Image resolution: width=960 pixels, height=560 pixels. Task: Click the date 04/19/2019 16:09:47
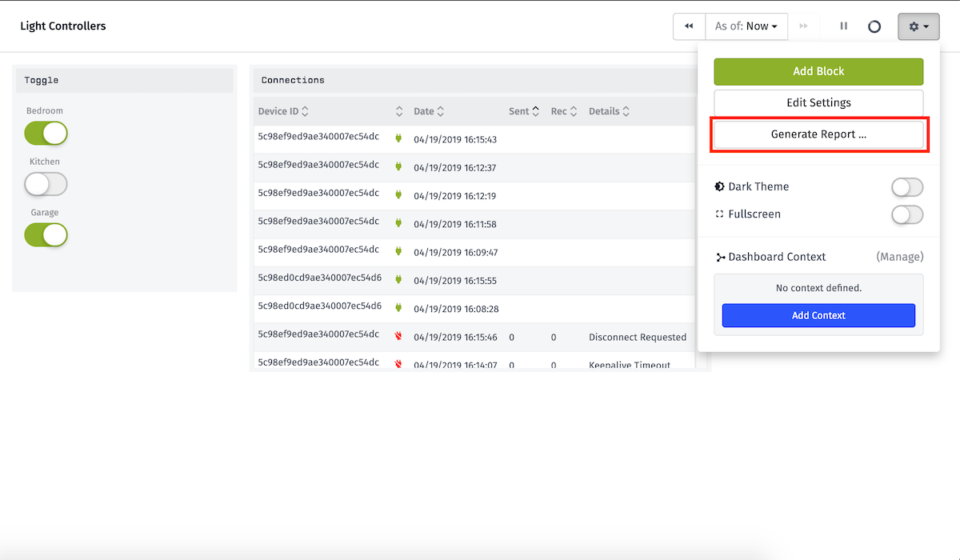click(455, 252)
